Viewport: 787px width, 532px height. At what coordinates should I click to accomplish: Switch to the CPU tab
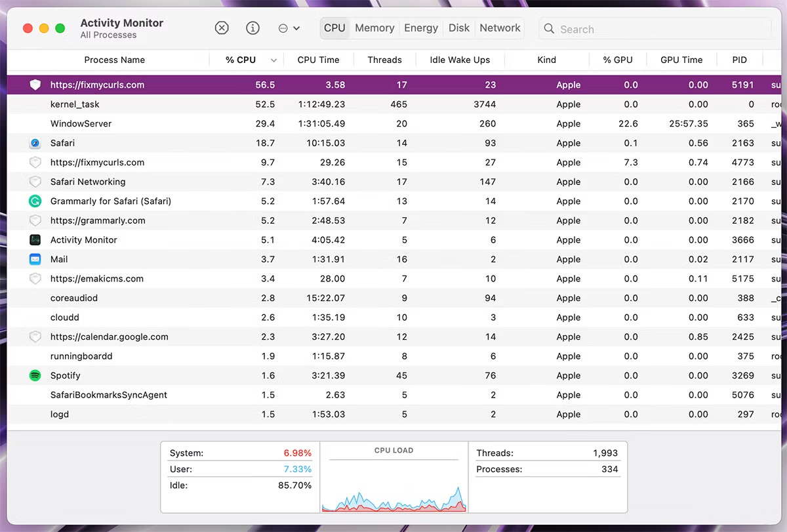(x=334, y=28)
